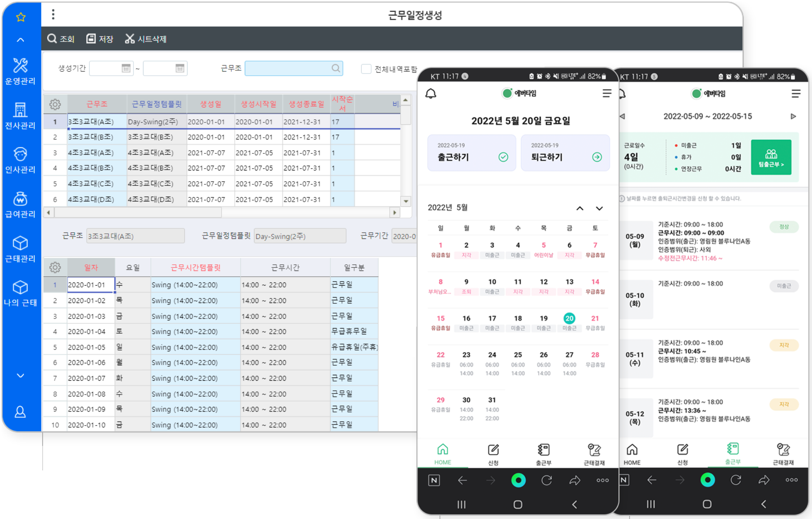
Task: Select May 30 on the calendar
Action: coord(466,408)
